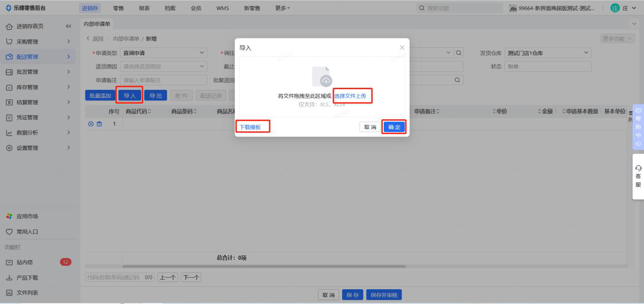Open the 客服 customer service panel
The image size is (644, 304).
(638, 177)
